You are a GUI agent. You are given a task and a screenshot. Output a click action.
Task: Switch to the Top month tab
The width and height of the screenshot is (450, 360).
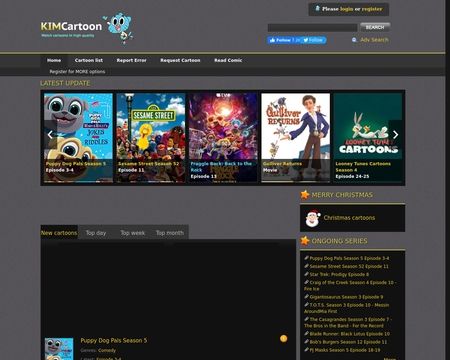tap(170, 233)
